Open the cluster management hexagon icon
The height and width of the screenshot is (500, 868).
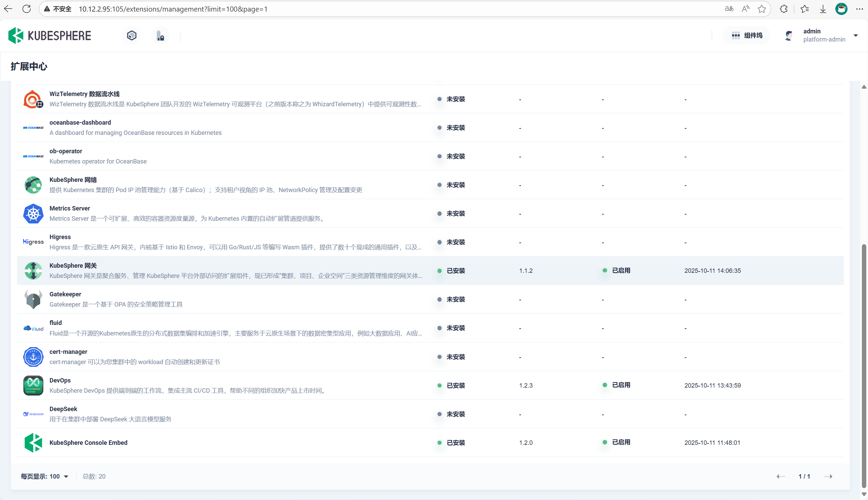[132, 35]
